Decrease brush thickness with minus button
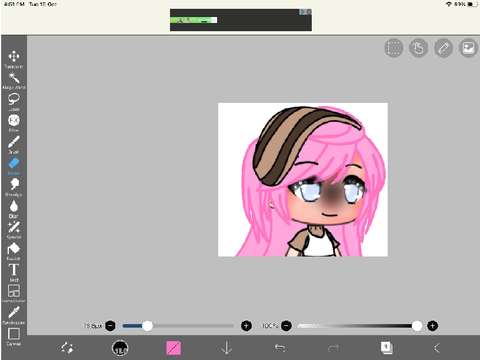Image resolution: width=480 pixels, height=360 pixels. pos(110,326)
